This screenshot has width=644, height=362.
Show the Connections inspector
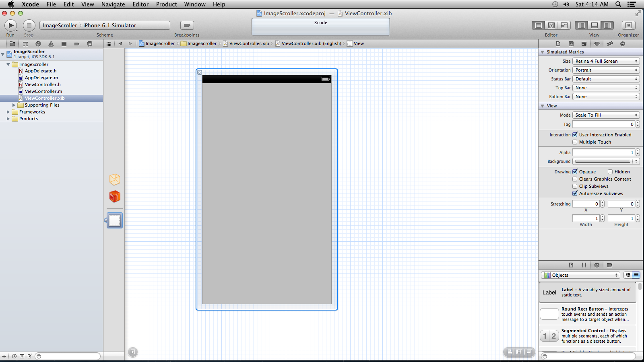click(x=623, y=44)
